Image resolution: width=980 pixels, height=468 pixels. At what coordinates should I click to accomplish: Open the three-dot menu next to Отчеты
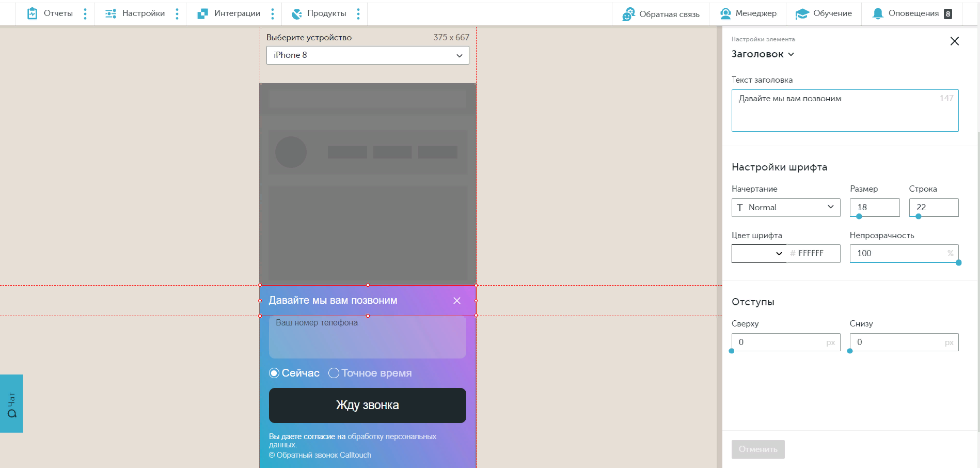tap(85, 13)
